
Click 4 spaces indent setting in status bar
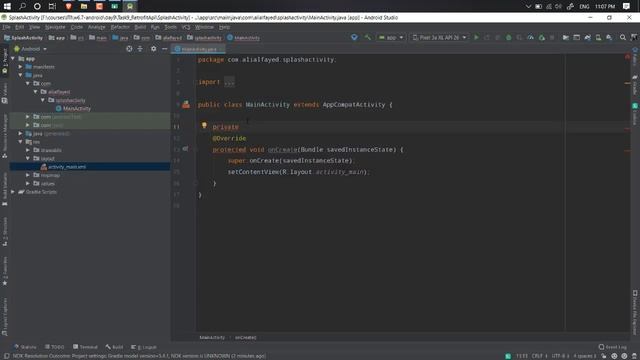(585, 356)
